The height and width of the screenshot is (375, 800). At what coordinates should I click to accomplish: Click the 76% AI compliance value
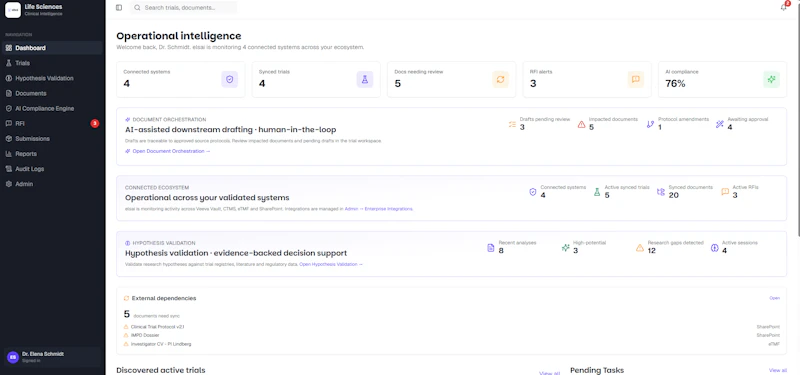(x=675, y=84)
